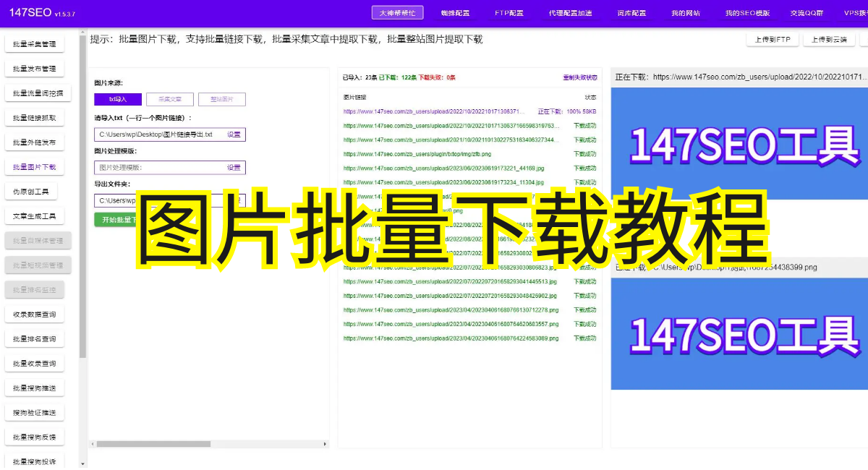Viewport: 868px width, 470px height.
Task: Click the sidebar scroll-down arrow
Action: pyautogui.click(x=82, y=463)
